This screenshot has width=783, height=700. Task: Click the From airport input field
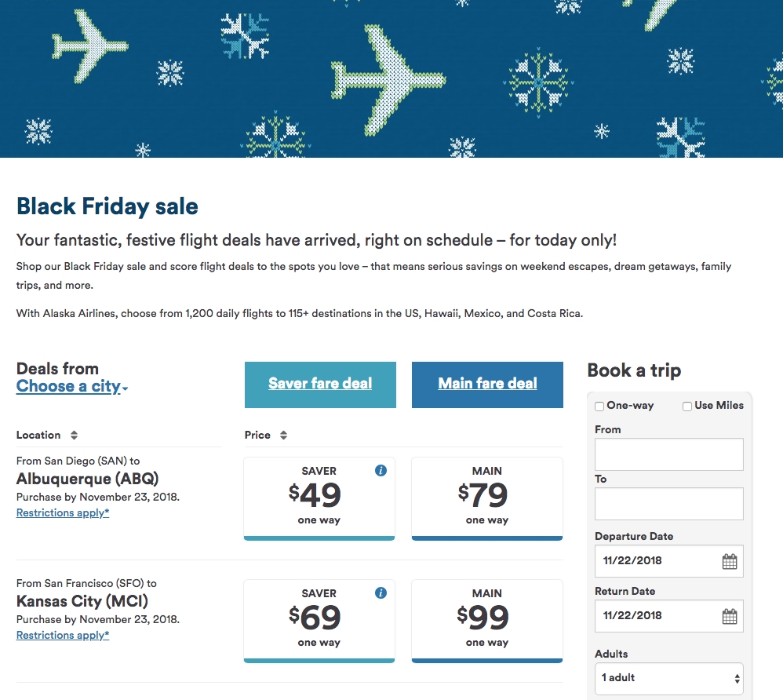tap(669, 454)
